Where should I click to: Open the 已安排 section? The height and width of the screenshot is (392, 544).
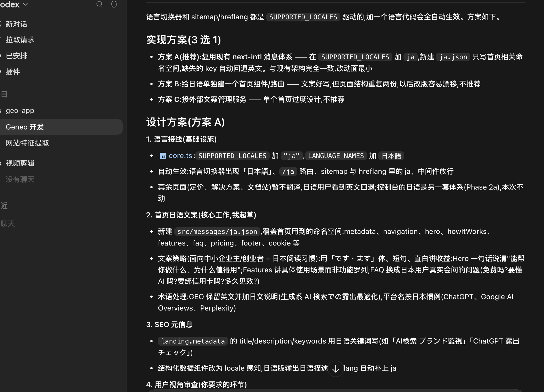17,56
